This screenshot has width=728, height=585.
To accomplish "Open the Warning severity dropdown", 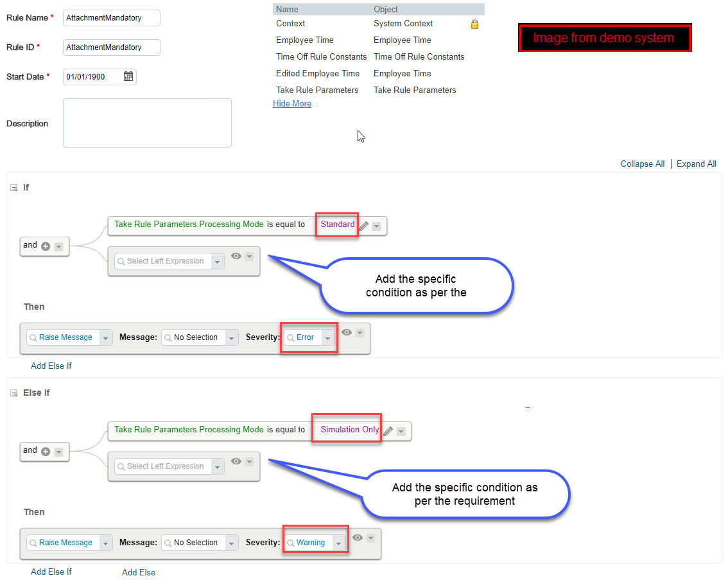I will 339,543.
